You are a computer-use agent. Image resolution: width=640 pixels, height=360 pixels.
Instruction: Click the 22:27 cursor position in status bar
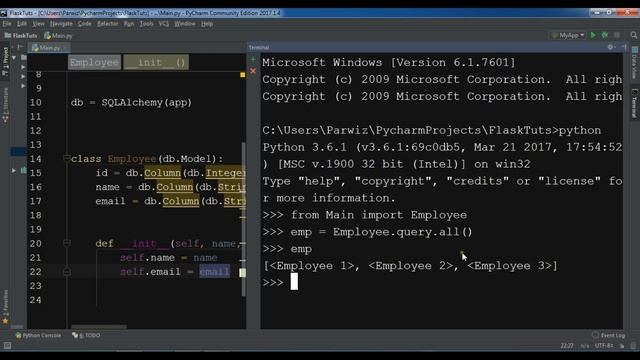[567, 346]
